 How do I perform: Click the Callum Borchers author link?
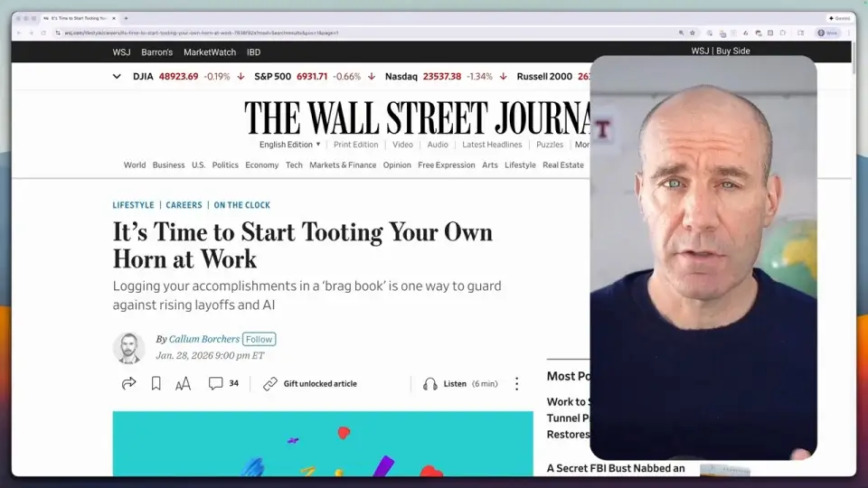pos(204,340)
